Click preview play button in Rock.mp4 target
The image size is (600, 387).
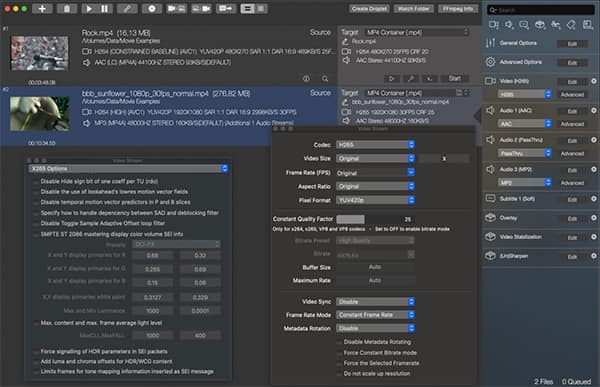(392, 78)
